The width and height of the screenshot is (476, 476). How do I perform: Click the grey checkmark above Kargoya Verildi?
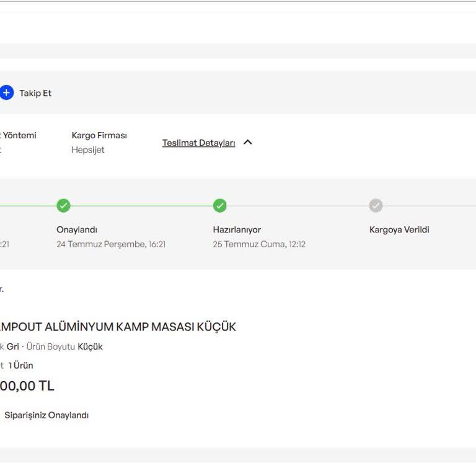376,206
